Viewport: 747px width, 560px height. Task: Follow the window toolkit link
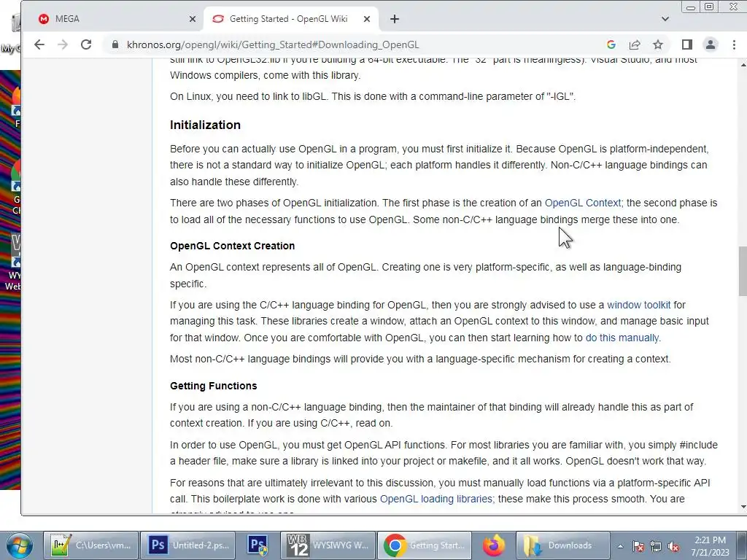point(638,305)
